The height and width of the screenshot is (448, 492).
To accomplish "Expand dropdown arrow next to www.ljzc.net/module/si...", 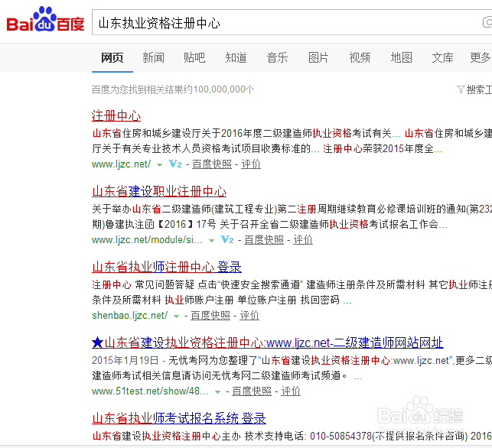I will coord(211,241).
